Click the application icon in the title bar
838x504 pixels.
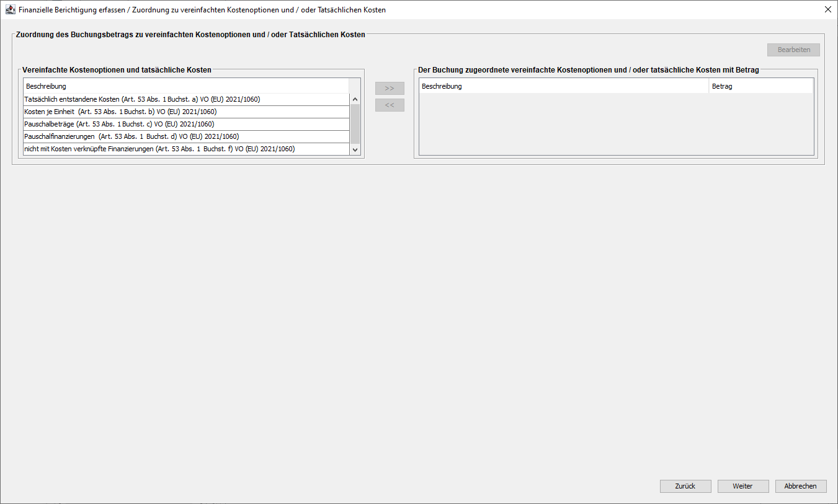pyautogui.click(x=10, y=10)
